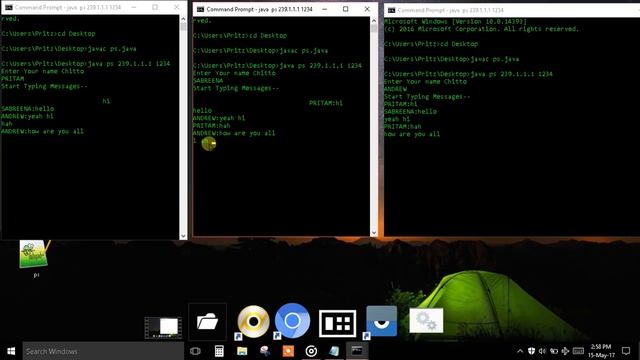Screen dimensions: 640x360
Task: Launch Calculator from the taskbar
Action: (219, 351)
